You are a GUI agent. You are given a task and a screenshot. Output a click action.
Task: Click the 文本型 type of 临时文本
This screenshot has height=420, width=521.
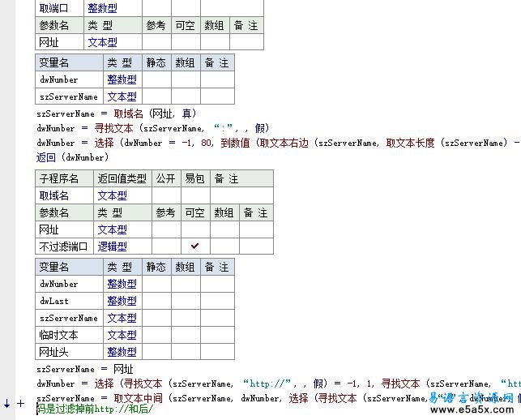point(122,335)
